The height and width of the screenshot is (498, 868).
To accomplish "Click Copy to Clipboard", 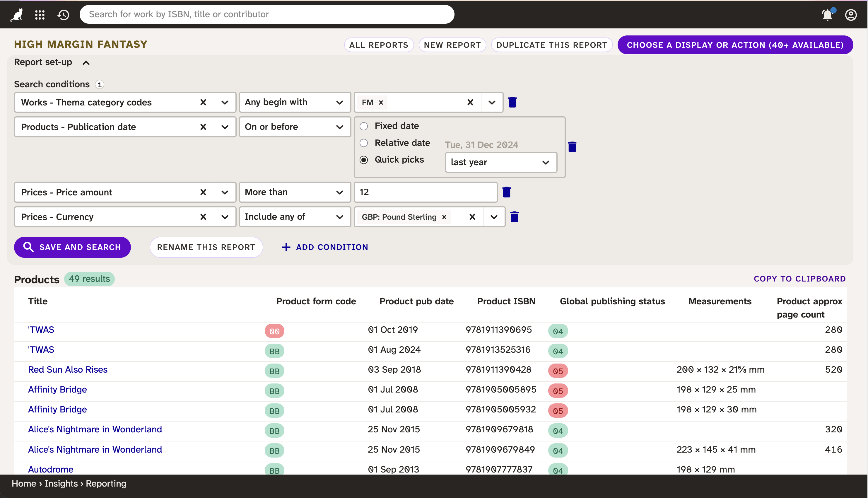I will [800, 279].
